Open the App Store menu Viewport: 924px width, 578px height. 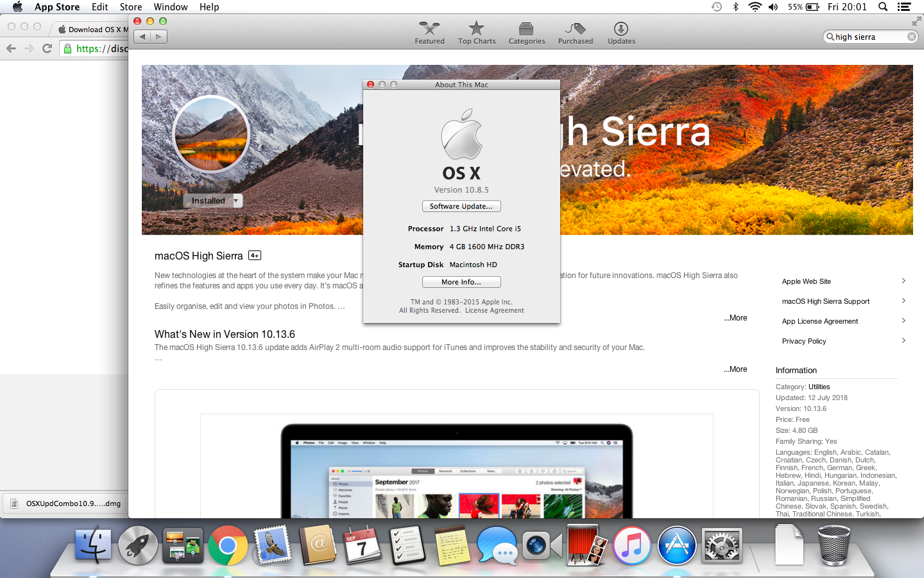tap(57, 7)
